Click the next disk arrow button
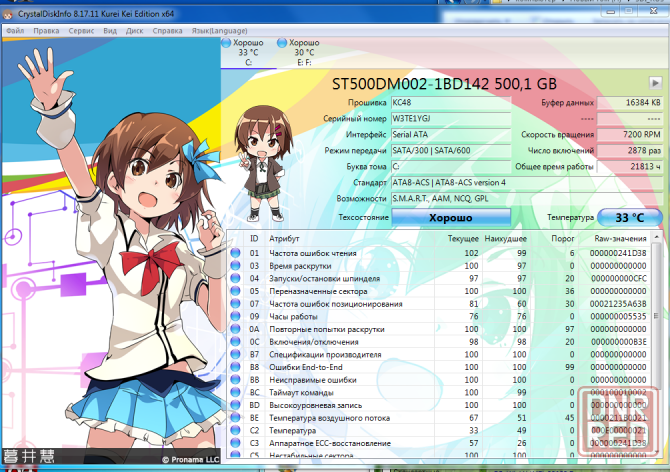 click(x=655, y=82)
